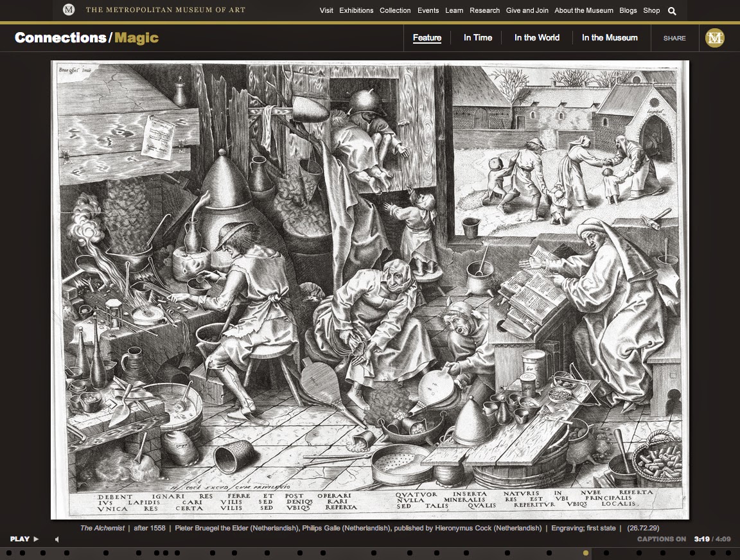Click 'published by Hieronymus Cock' caption text

pyautogui.click(x=443, y=528)
